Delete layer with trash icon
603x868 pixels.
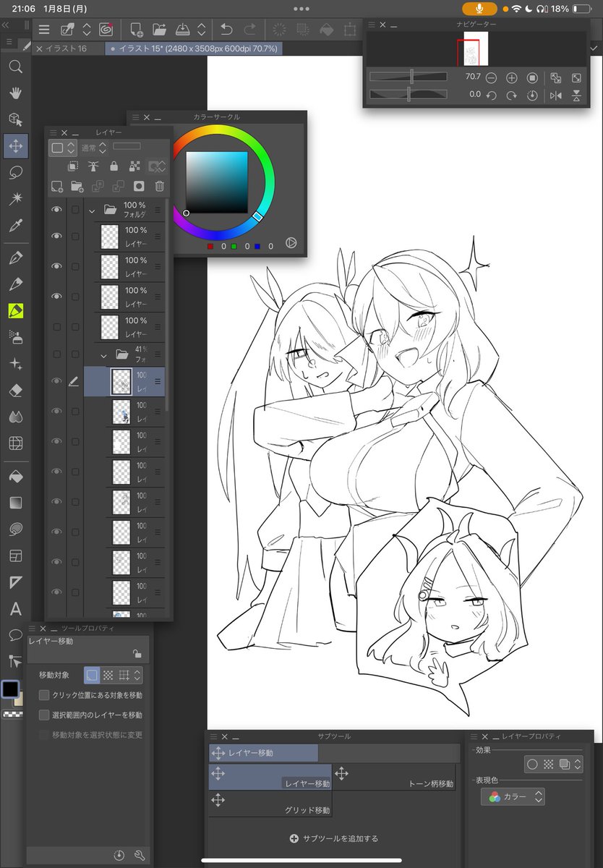[160, 186]
